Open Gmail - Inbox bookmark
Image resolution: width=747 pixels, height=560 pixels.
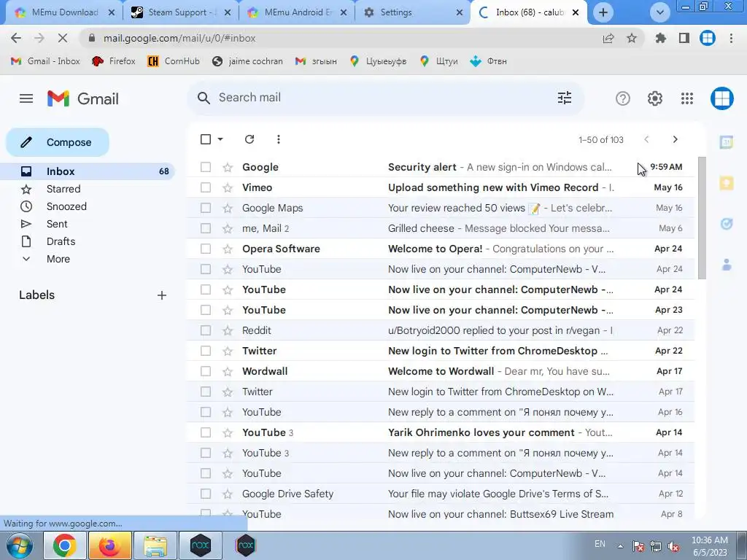click(x=45, y=61)
